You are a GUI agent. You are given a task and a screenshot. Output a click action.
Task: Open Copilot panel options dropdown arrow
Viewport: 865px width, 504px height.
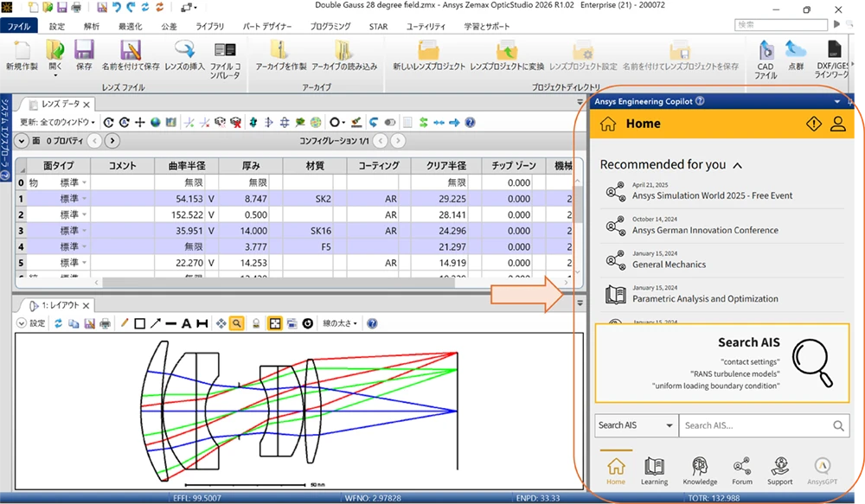pyautogui.click(x=836, y=101)
